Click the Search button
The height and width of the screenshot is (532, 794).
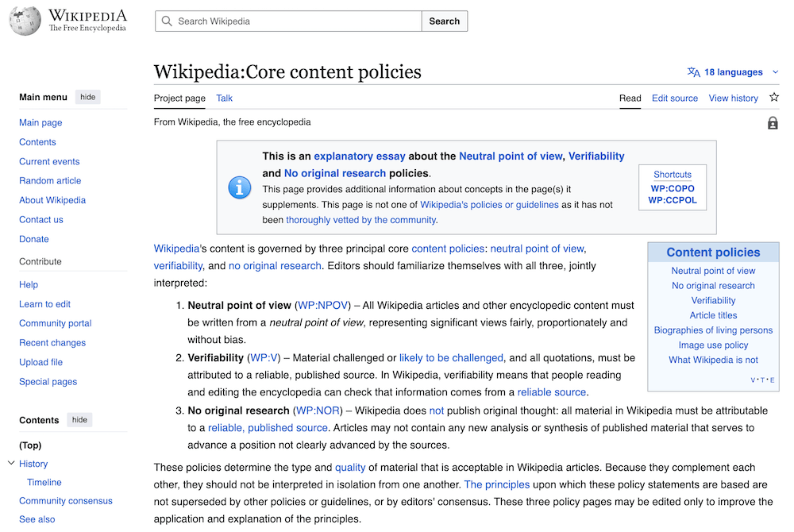tap(444, 21)
